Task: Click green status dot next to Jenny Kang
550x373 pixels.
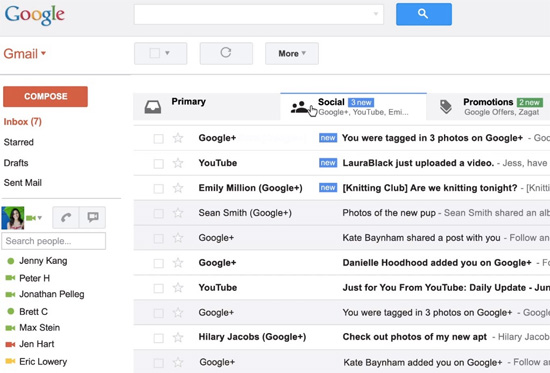Action: pyautogui.click(x=11, y=261)
